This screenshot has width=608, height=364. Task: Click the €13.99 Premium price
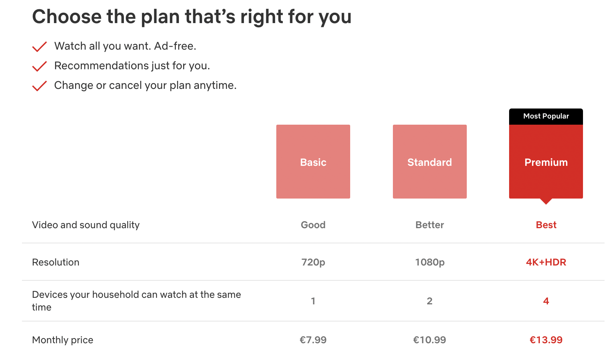coord(546,340)
